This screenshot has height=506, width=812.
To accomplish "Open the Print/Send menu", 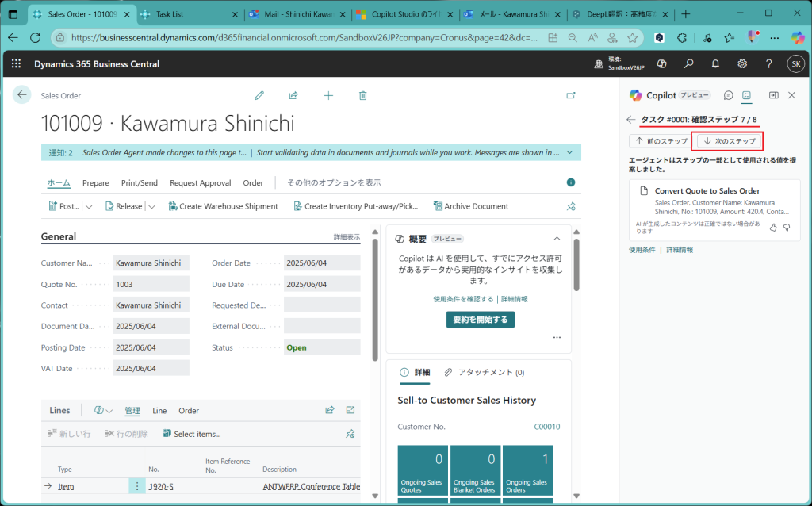I will (140, 183).
